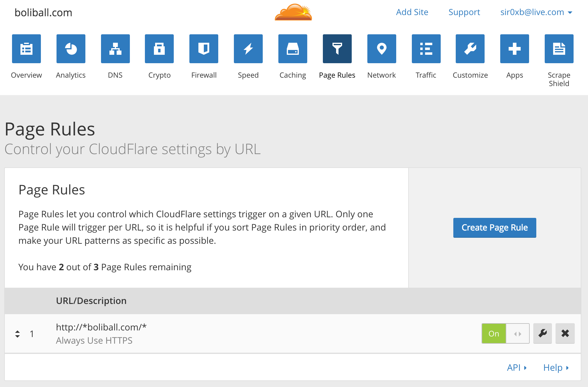Open Speed lightning bolt icon
Screen dimensions: 588x387
pyautogui.click(x=248, y=49)
